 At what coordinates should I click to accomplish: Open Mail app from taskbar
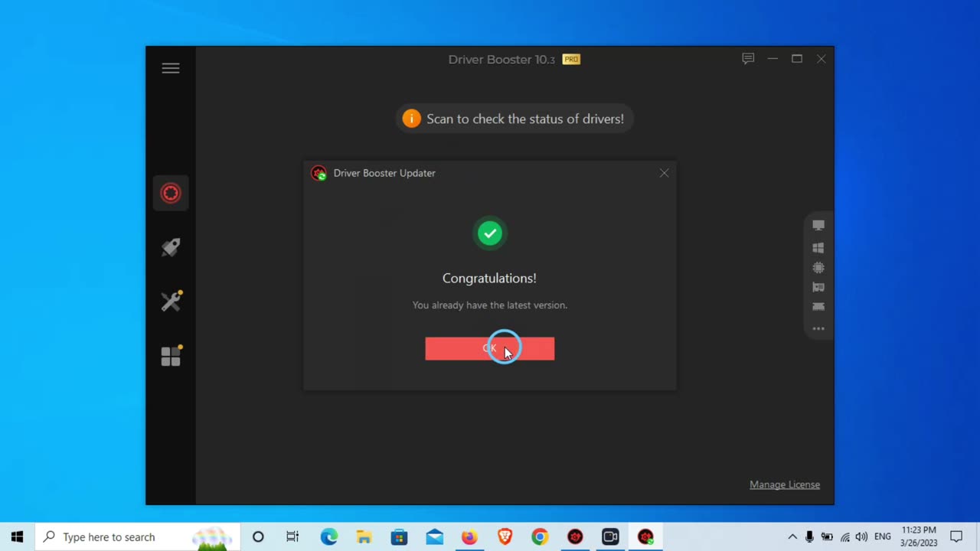(x=435, y=536)
